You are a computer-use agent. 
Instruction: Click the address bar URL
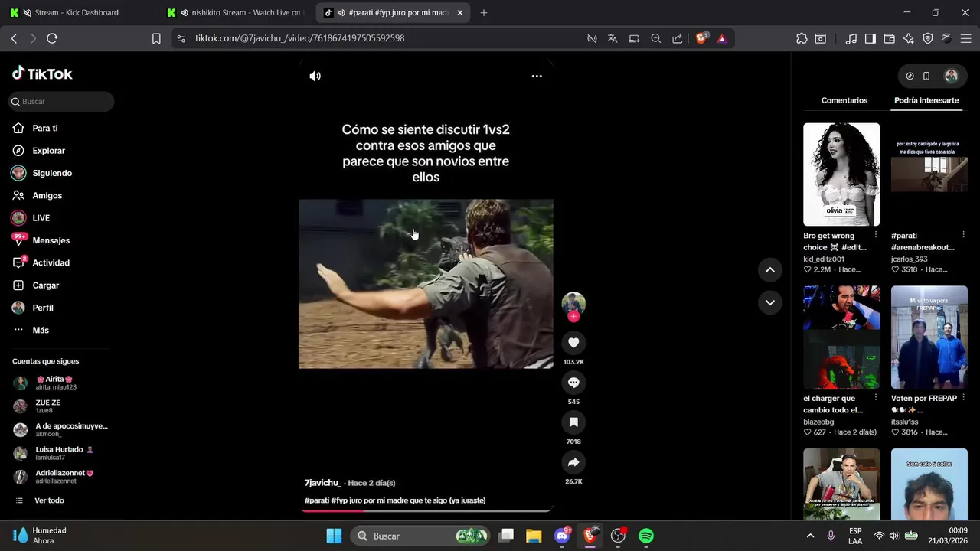(299, 38)
